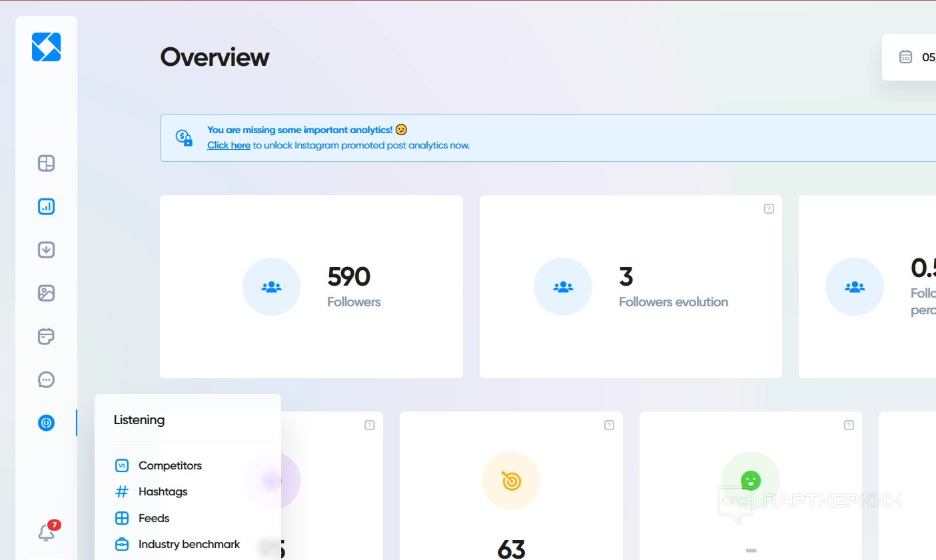Open Competitors in the Listening menu
The height and width of the screenshot is (560, 936).
point(170,465)
